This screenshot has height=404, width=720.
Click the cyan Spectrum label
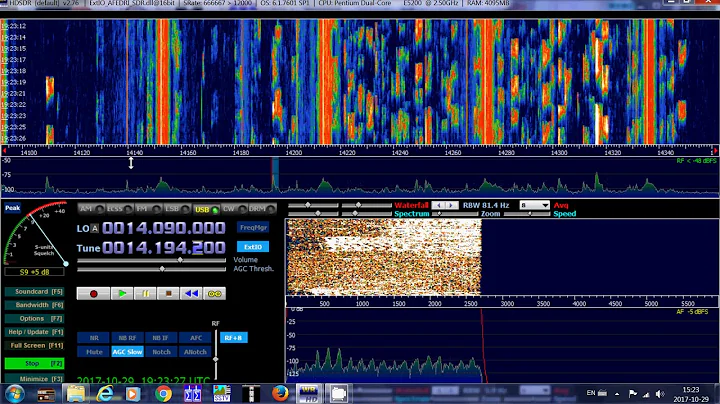coord(411,214)
